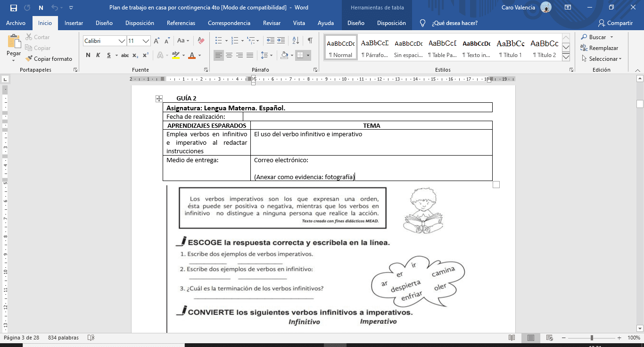Open the Portapapeles pane launcher icon

(x=75, y=70)
